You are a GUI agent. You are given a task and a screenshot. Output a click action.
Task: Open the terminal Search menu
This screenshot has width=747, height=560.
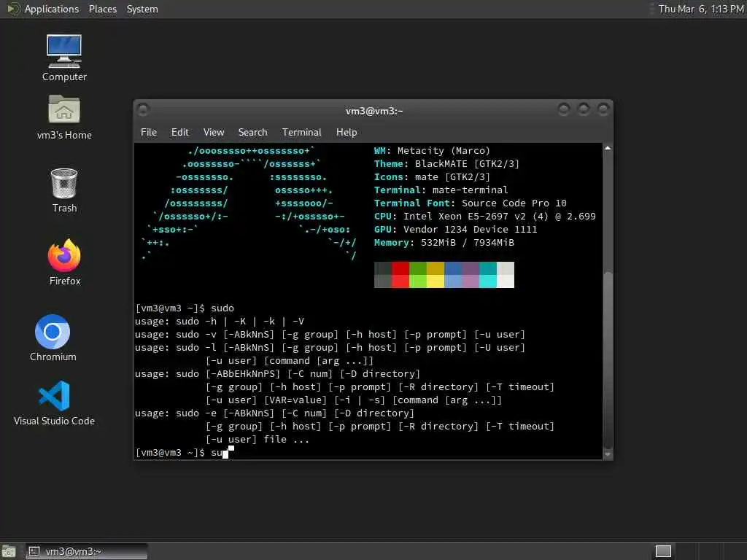(x=252, y=133)
